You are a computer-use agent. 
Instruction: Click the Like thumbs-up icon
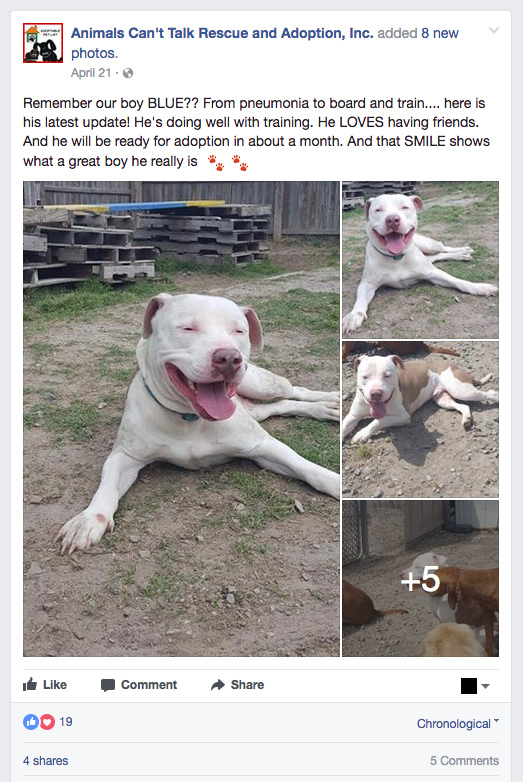(30, 684)
